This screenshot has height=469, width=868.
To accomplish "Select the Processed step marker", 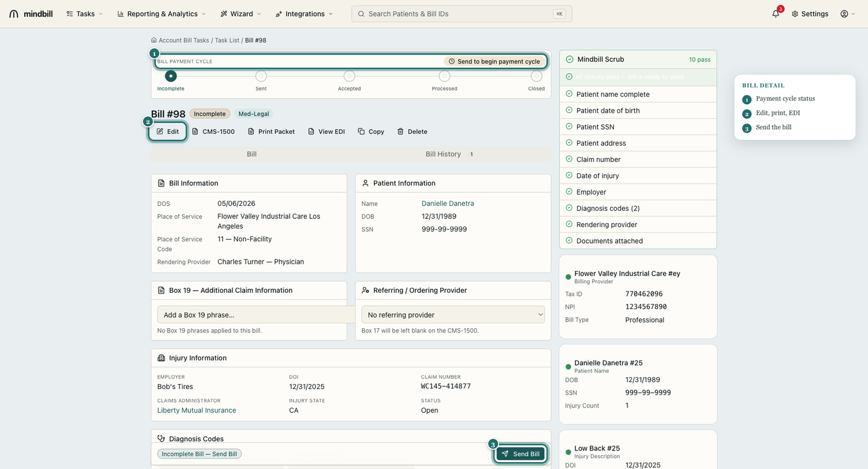I will pos(444,76).
